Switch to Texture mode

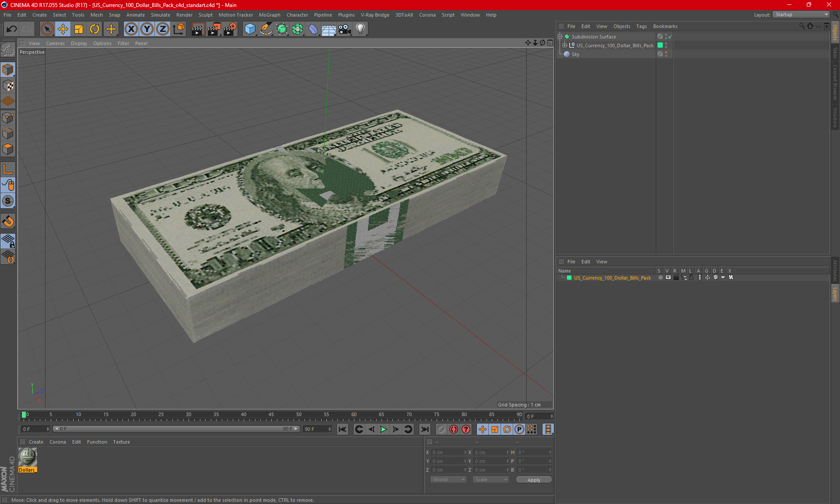click(8, 86)
